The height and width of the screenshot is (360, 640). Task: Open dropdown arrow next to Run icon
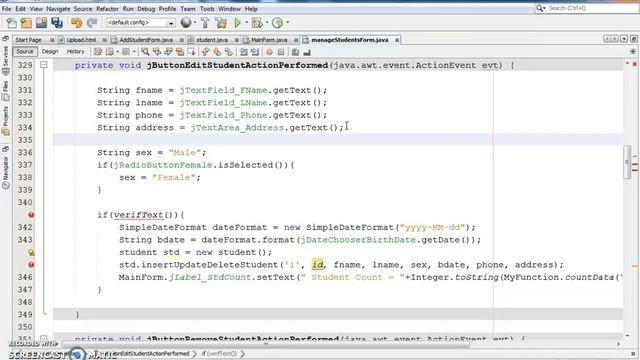click(246, 23)
